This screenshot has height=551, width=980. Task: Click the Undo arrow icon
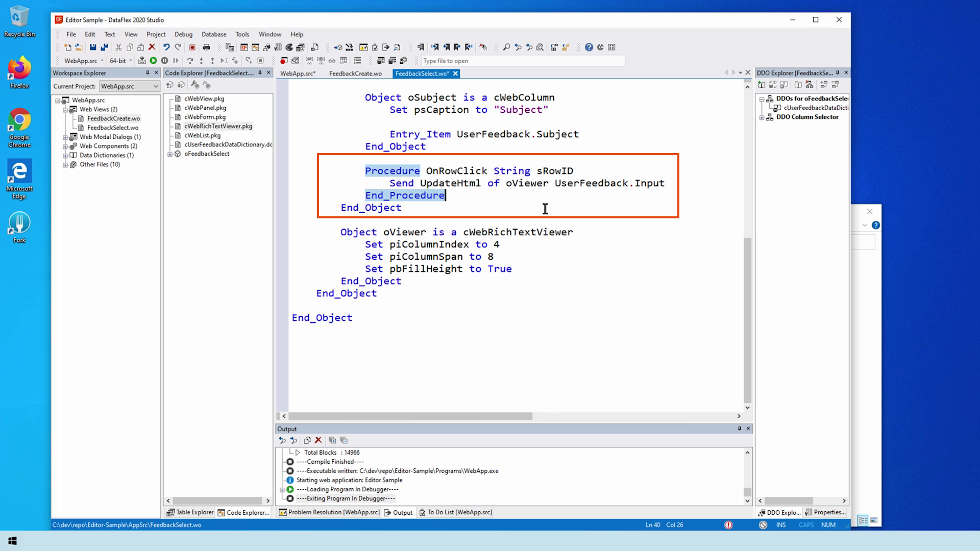coord(166,47)
